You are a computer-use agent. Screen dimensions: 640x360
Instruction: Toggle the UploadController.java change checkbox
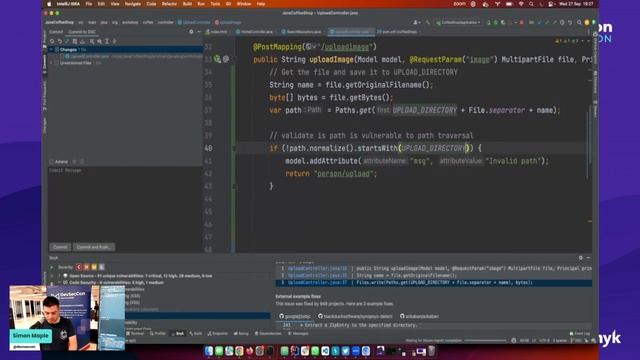click(62, 56)
